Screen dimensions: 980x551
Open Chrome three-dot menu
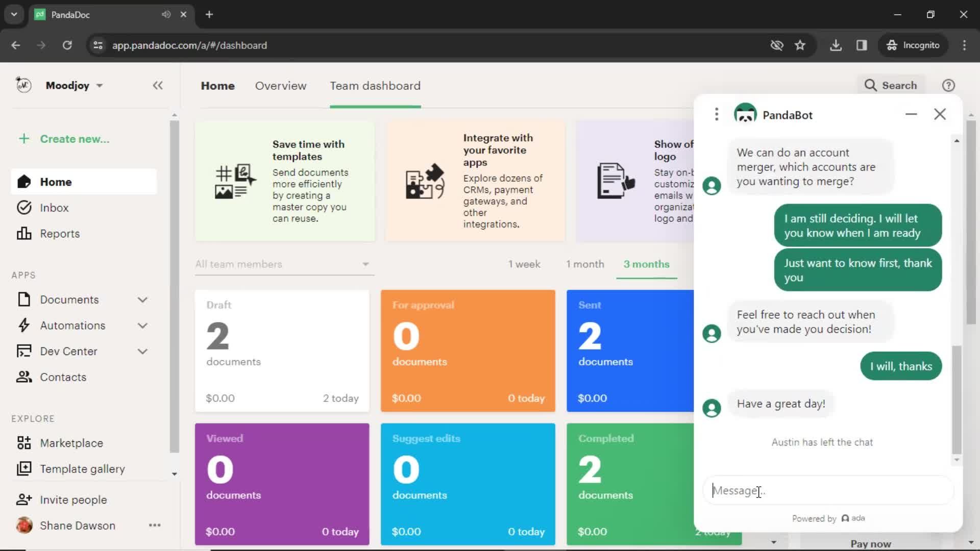coord(964,45)
